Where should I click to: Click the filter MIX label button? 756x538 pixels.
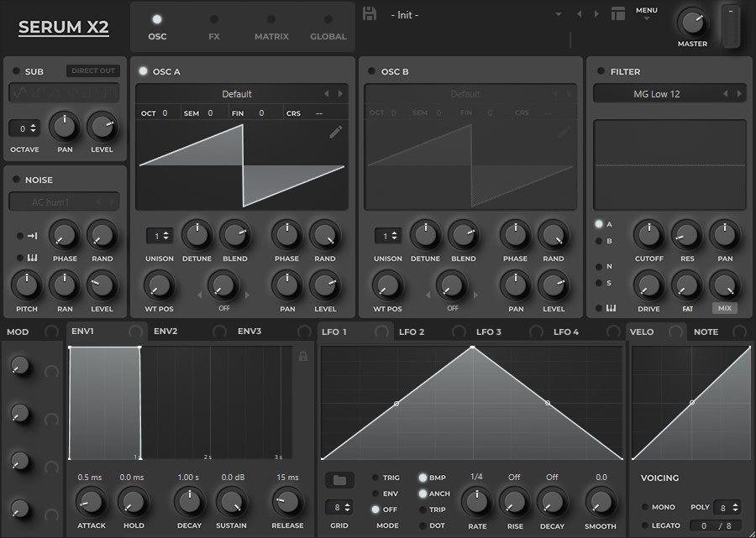tap(725, 308)
